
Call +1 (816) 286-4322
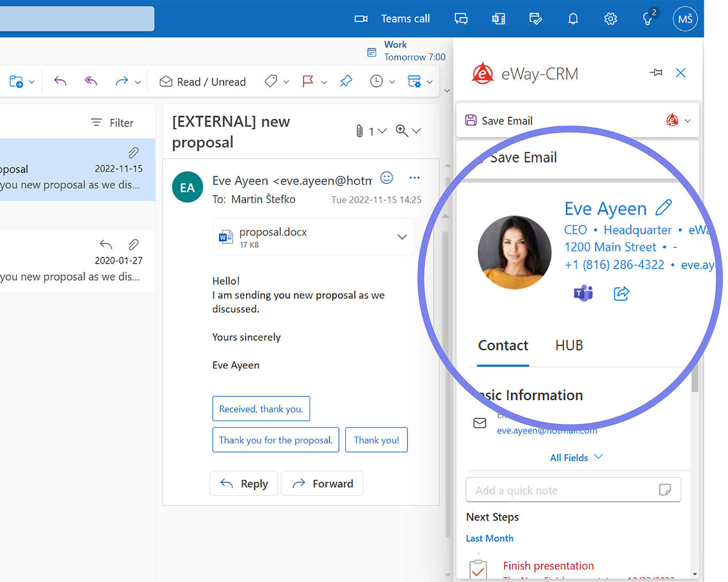click(x=615, y=265)
